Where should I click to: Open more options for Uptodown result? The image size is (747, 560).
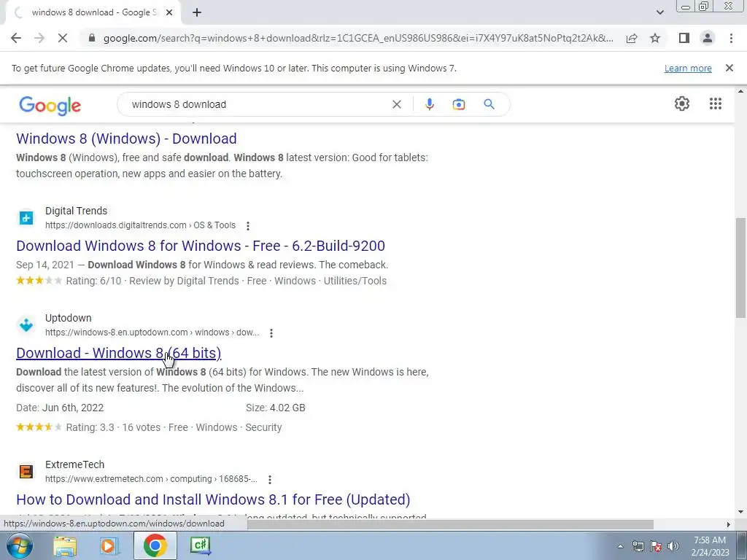click(x=271, y=332)
